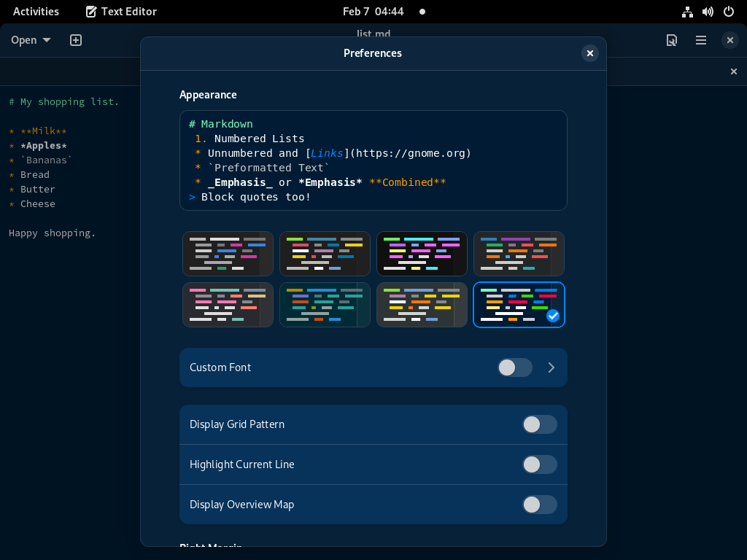Open the Text Editor app menu
747x560 pixels.
(121, 12)
